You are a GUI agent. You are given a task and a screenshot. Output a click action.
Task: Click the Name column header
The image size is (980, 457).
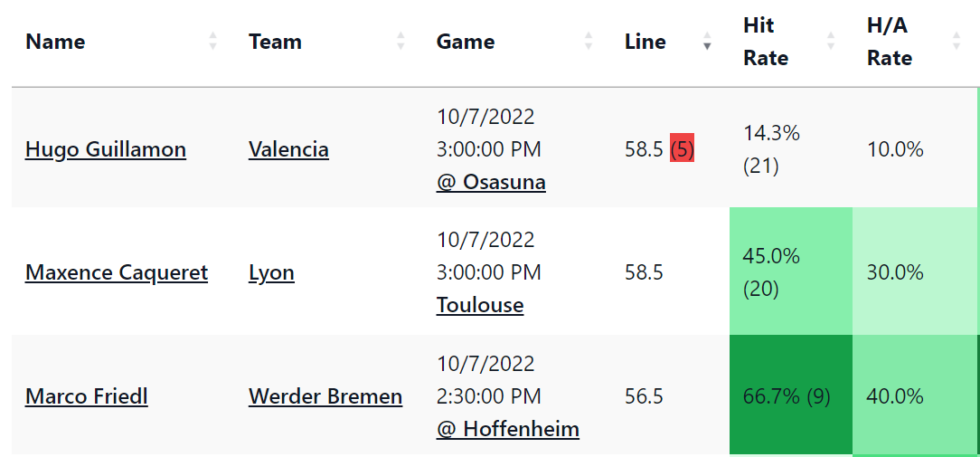tap(55, 42)
